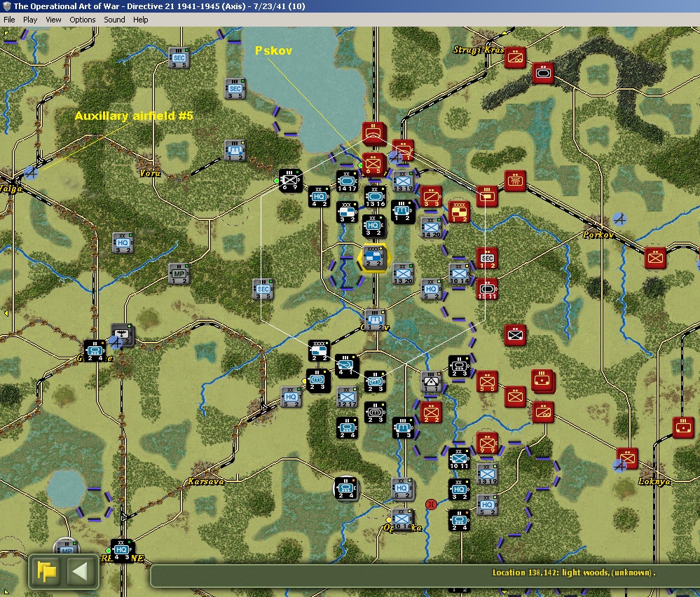700x597 pixels.
Task: Select the black 13-16 armored division
Action: coord(376,196)
